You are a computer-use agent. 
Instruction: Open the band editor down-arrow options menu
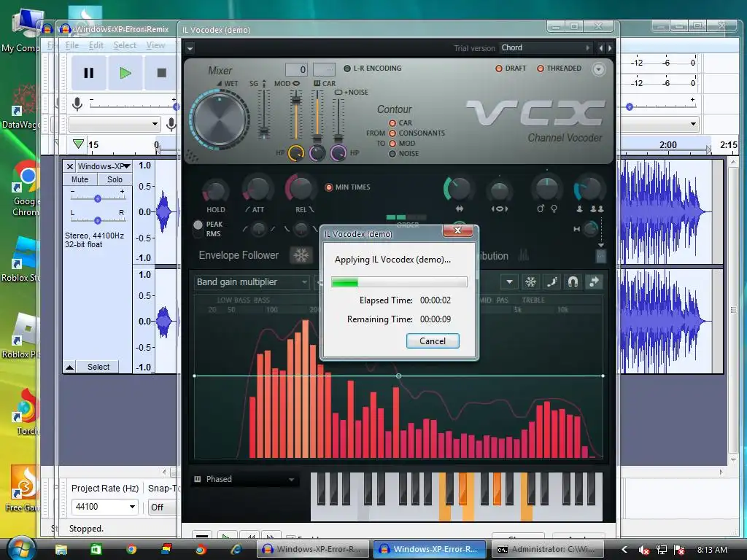pyautogui.click(x=508, y=282)
